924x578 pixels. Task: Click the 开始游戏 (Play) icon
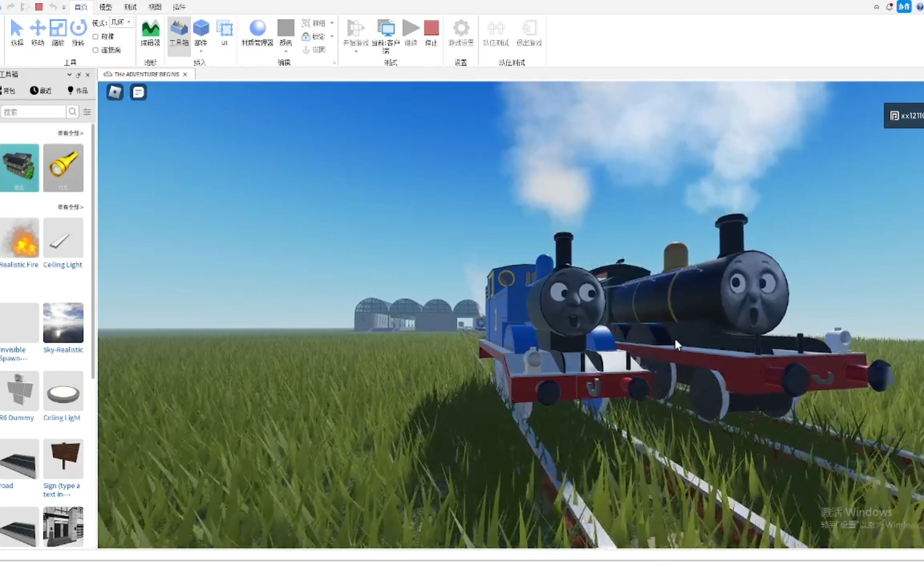[x=356, y=28]
